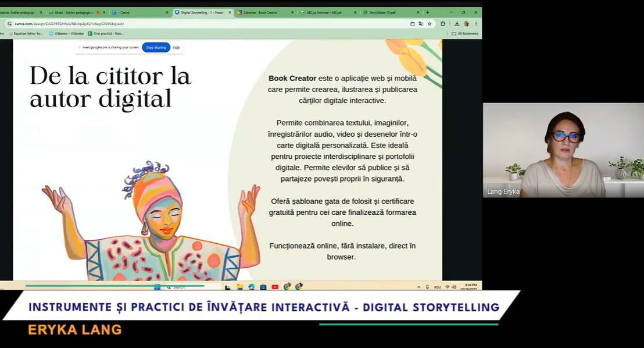This screenshot has height=348, width=644.
Task: Launch Microsoft Edge from the taskbar
Action: point(251,287)
